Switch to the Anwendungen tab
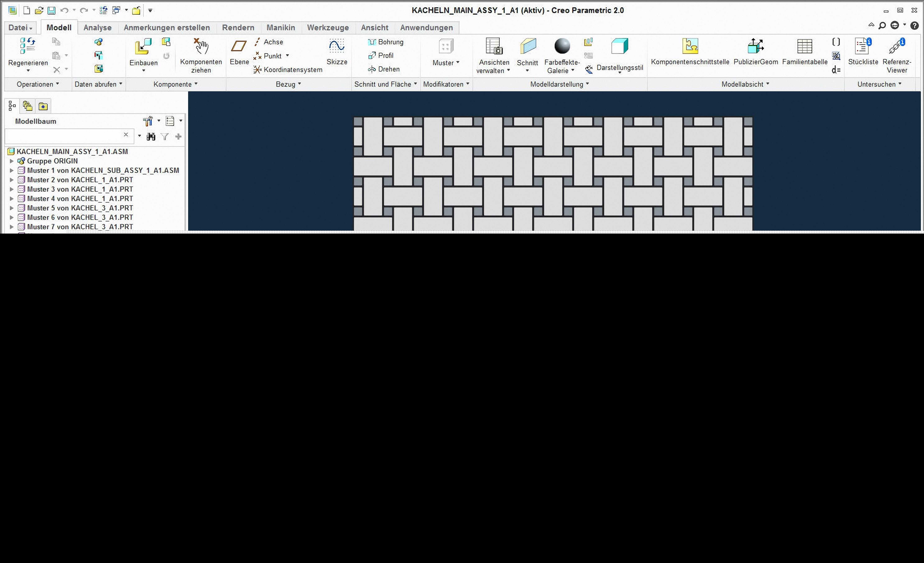The width and height of the screenshot is (924, 563). coord(426,27)
